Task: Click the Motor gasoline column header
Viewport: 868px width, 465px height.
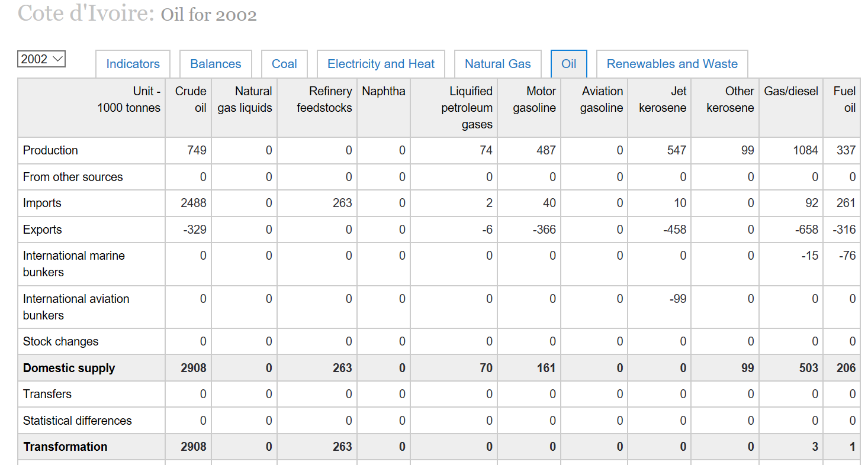Action: pos(541,99)
